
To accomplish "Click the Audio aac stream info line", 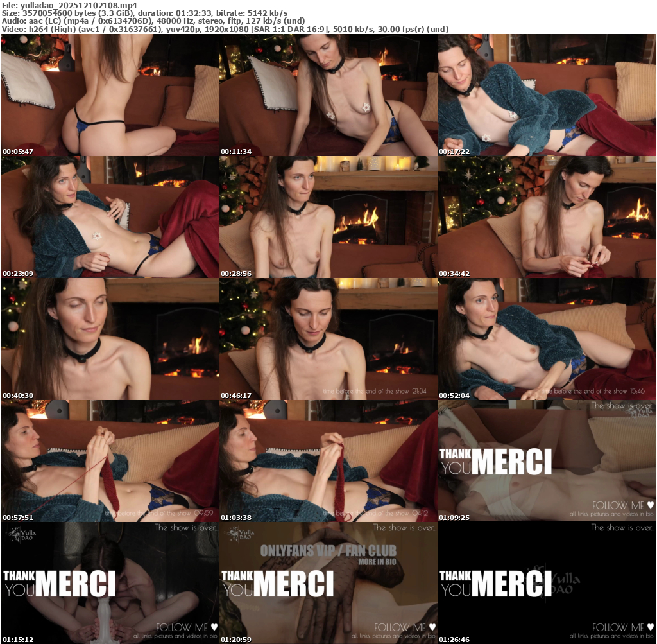I will pyautogui.click(x=153, y=21).
